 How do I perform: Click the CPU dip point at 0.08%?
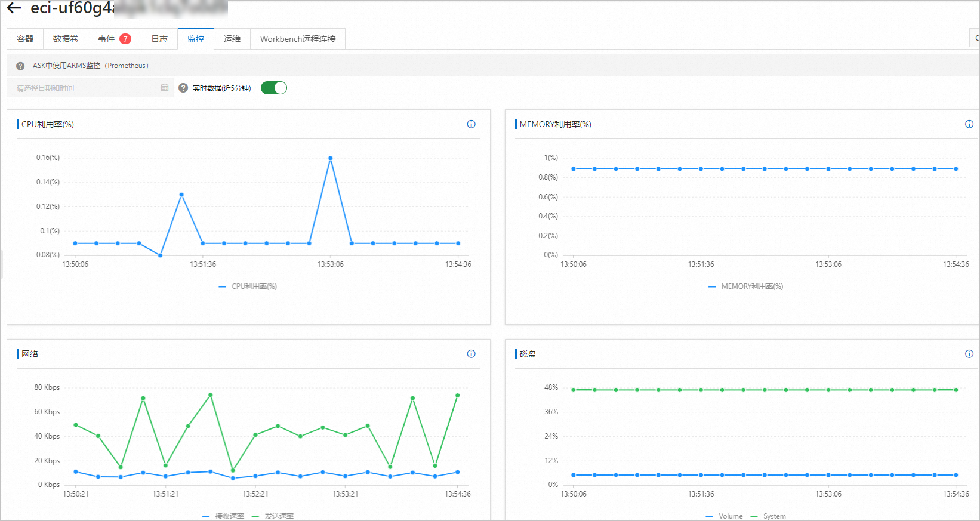pos(160,255)
